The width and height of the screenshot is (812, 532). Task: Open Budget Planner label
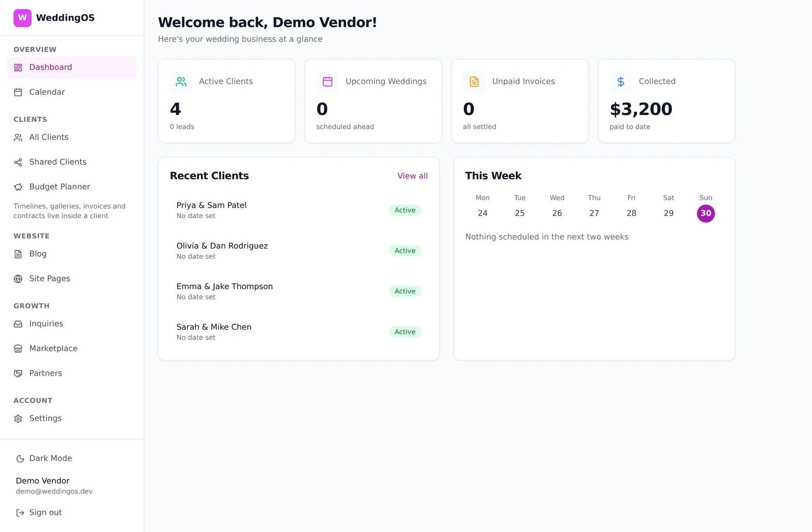point(60,187)
